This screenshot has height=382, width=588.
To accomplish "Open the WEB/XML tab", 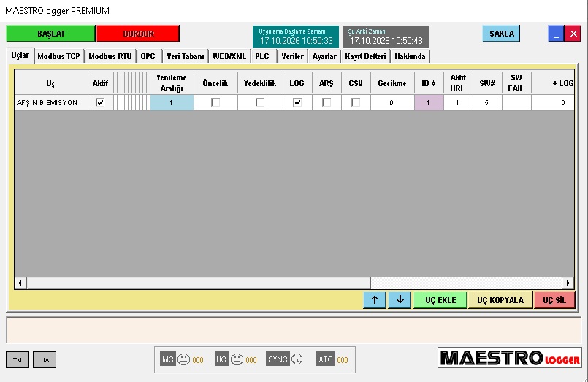I will tap(229, 56).
